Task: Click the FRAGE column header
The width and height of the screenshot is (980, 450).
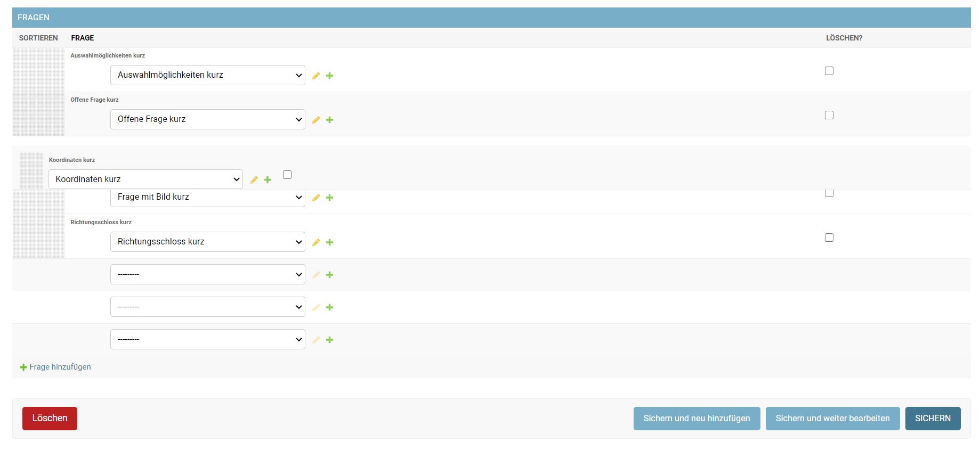Action: [x=83, y=38]
